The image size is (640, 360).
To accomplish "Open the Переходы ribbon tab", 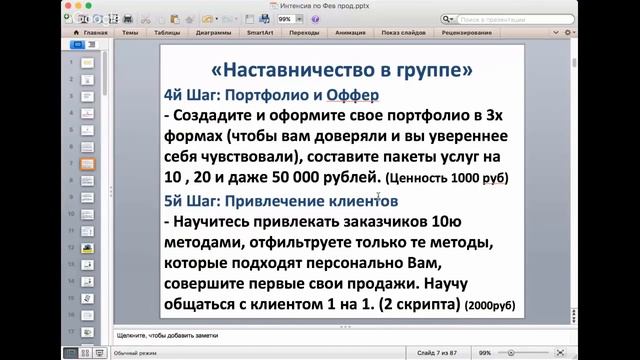I will pyautogui.click(x=304, y=33).
